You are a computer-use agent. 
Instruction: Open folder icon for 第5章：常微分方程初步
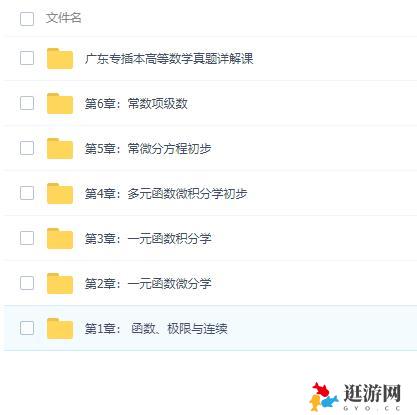coord(60,148)
